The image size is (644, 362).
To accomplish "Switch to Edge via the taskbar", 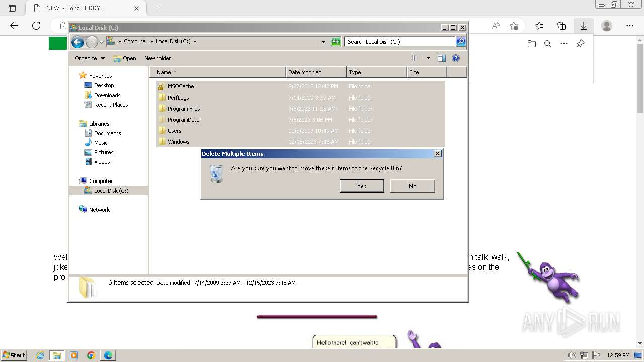I will point(108,355).
